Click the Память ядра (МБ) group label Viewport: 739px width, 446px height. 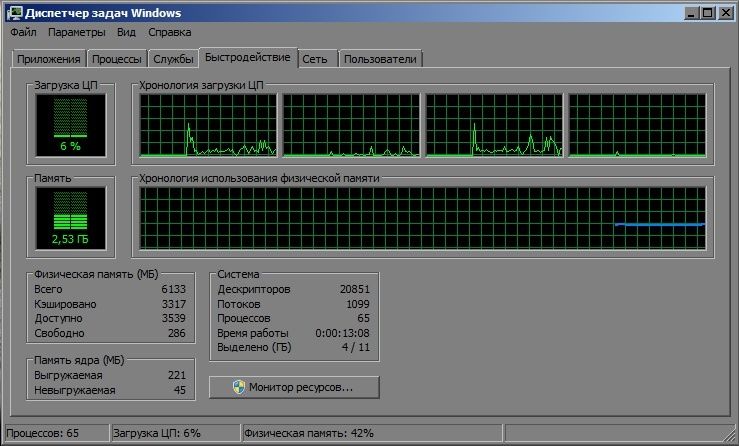click(x=79, y=360)
